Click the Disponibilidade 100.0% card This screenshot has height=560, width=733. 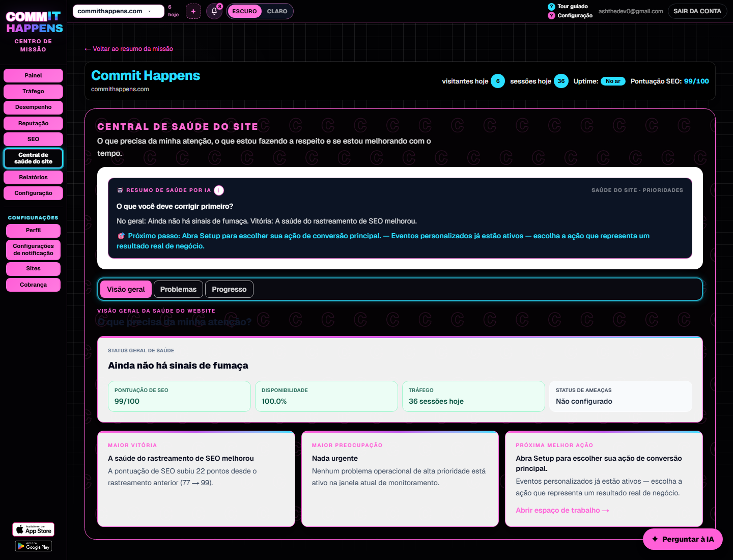pos(326,396)
